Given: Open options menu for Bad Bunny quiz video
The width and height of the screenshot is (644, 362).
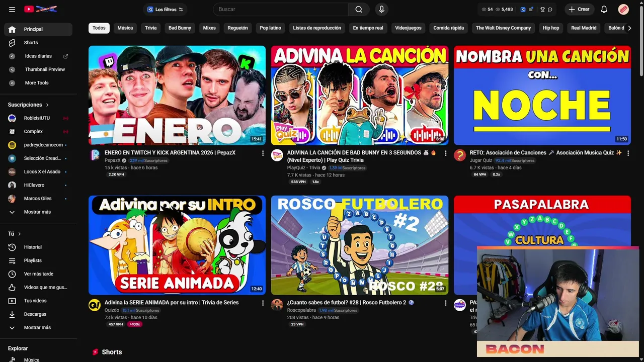Looking at the screenshot, I should [445, 153].
